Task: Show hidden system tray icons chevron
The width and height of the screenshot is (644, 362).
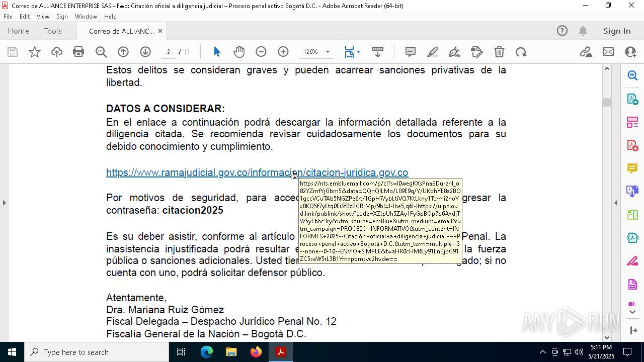Action: (542, 352)
